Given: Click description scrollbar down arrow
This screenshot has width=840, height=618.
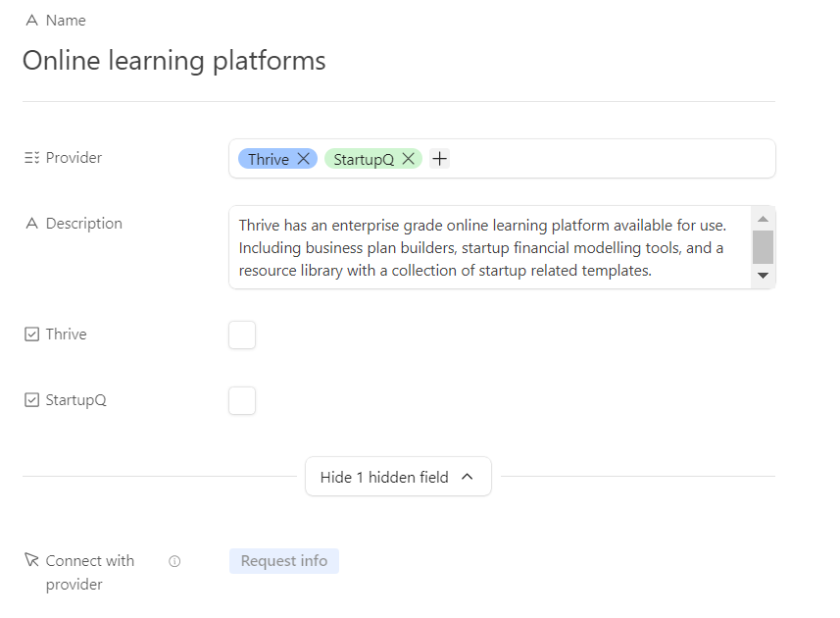Looking at the screenshot, I should (763, 276).
